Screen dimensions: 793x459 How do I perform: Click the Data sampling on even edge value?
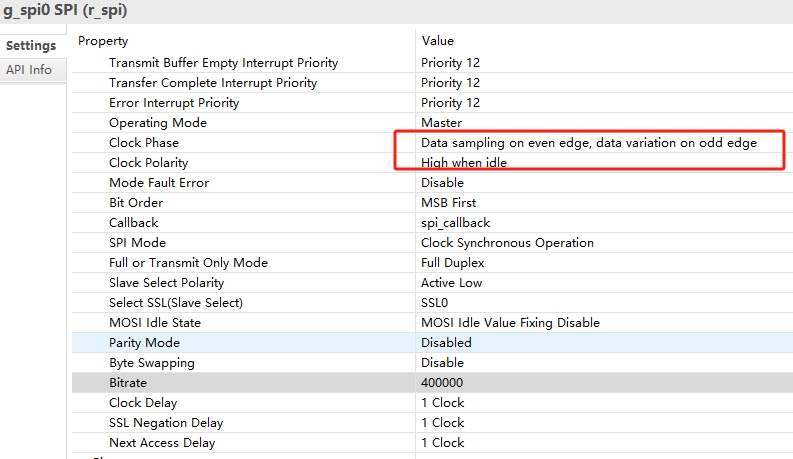coord(589,143)
